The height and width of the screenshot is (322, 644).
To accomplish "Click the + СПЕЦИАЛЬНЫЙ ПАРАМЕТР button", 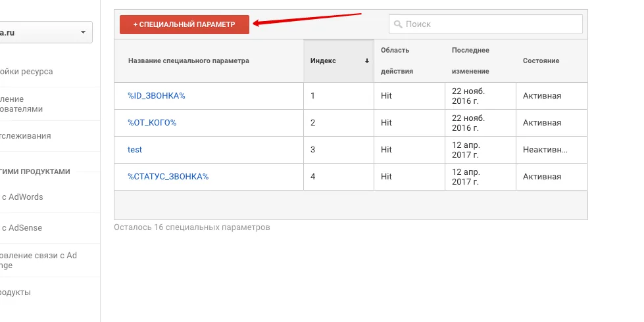I will coord(184,24).
